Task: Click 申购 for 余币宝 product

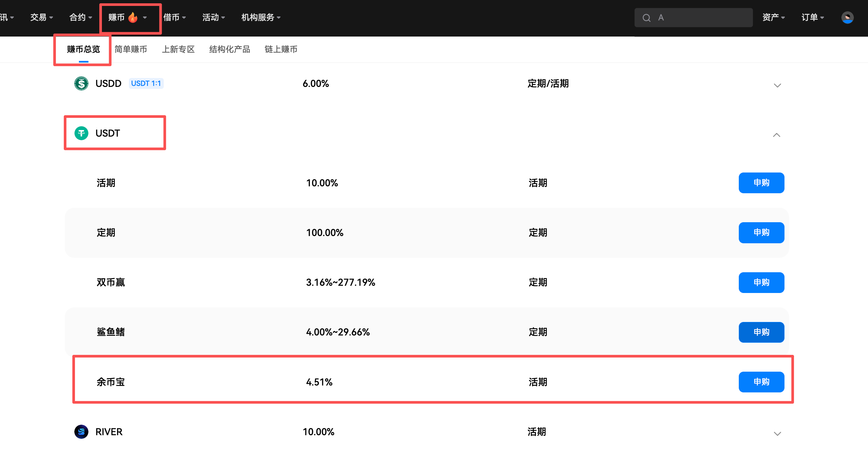Action: (x=761, y=382)
